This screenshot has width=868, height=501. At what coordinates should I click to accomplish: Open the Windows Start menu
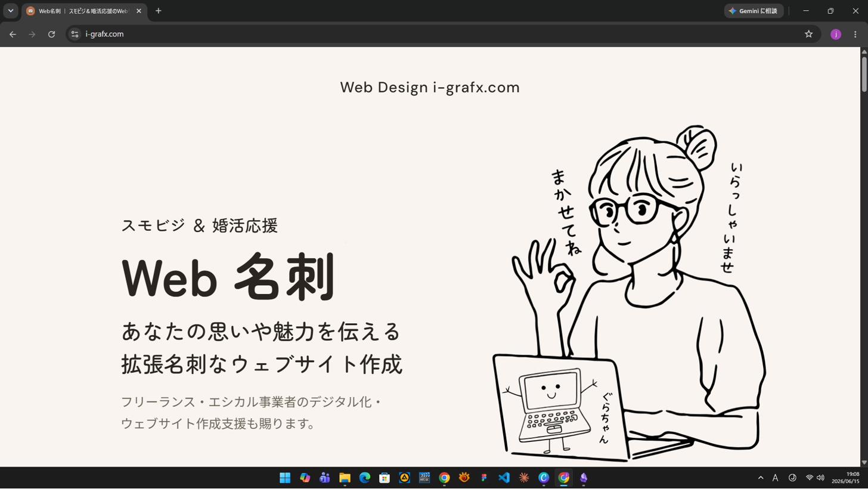click(285, 478)
